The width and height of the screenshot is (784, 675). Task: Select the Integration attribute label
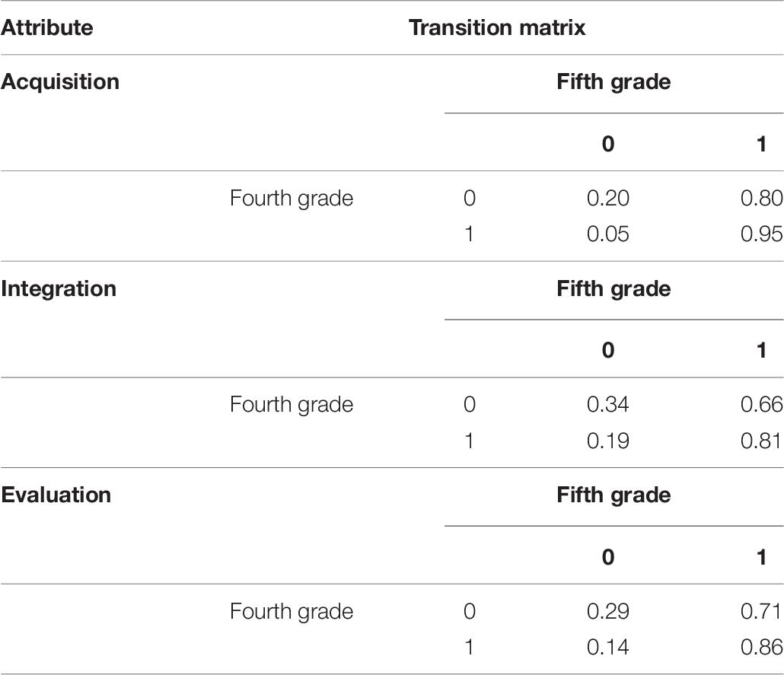click(x=59, y=289)
